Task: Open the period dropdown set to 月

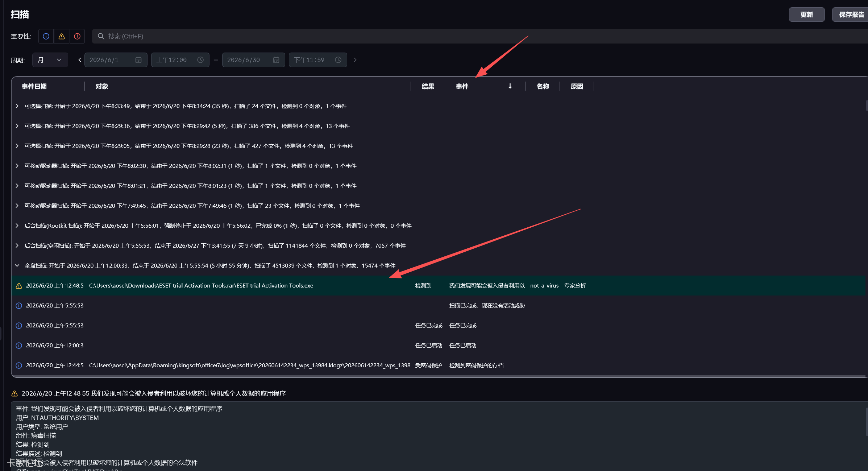Action: click(x=50, y=60)
